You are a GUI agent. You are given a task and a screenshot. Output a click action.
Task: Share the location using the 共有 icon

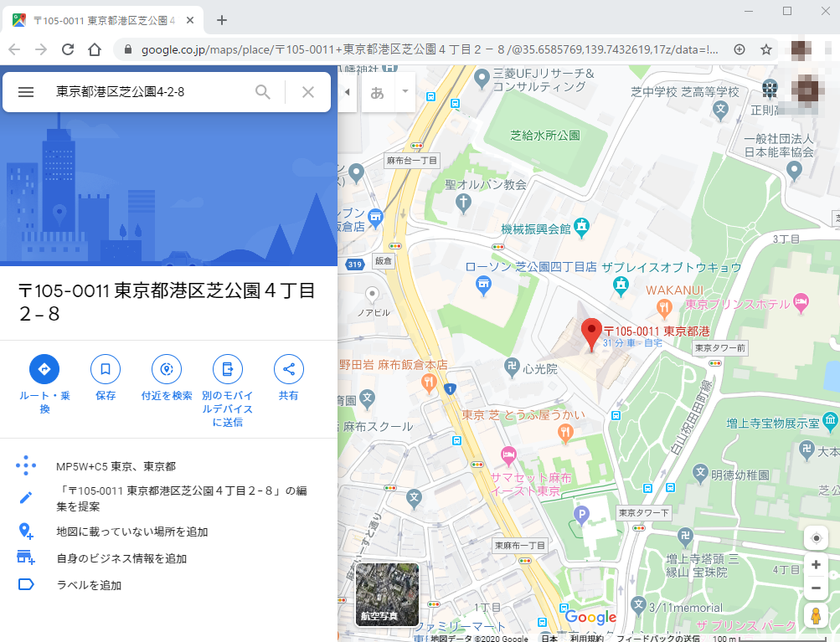(x=288, y=368)
